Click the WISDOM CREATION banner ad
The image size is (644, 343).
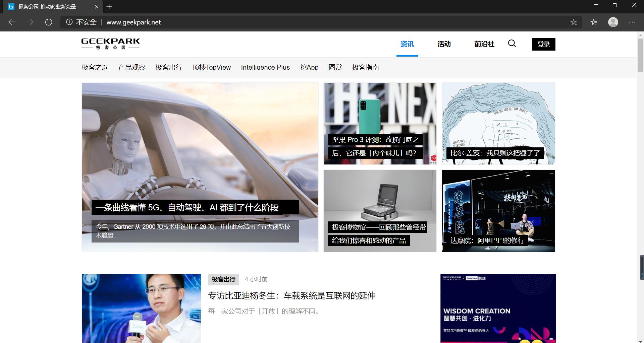(x=498, y=308)
